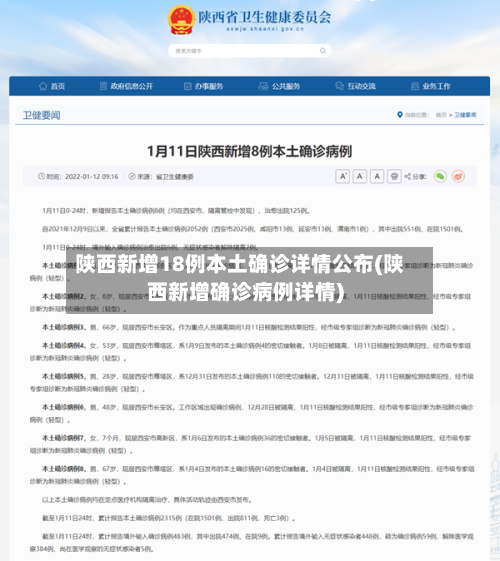Click the 本土确诊病例6 paragraph heading
Viewport: 500px width, 561px height.
(x=64, y=407)
